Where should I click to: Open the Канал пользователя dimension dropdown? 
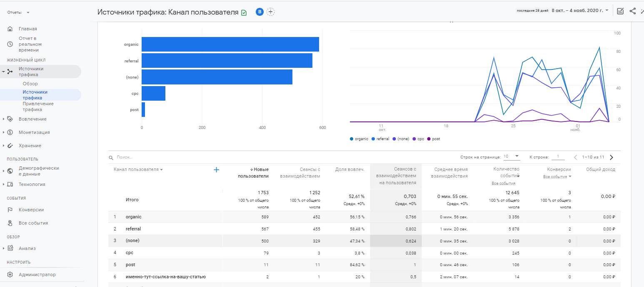pyautogui.click(x=138, y=170)
